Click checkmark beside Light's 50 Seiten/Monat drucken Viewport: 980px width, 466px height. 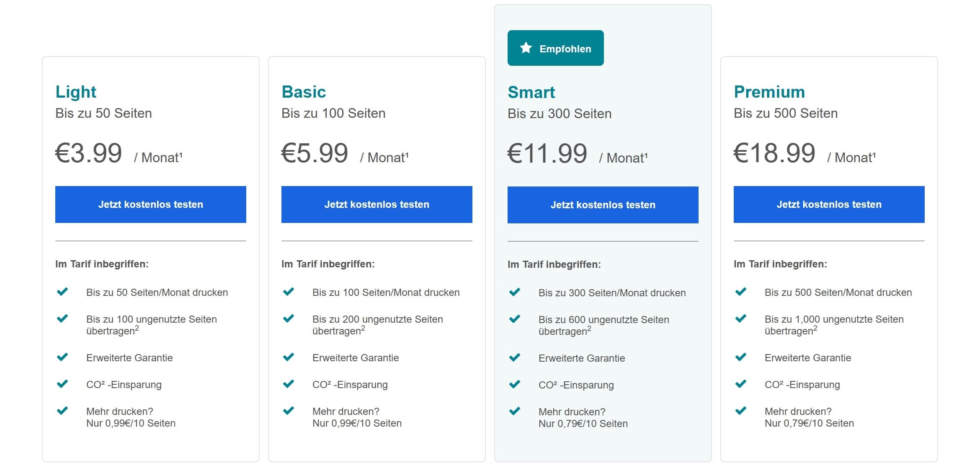click(62, 292)
